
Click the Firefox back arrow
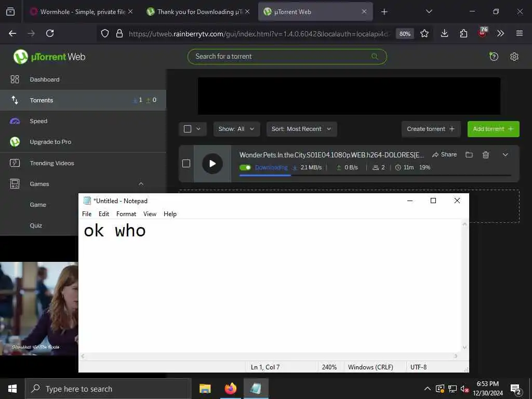click(x=12, y=33)
